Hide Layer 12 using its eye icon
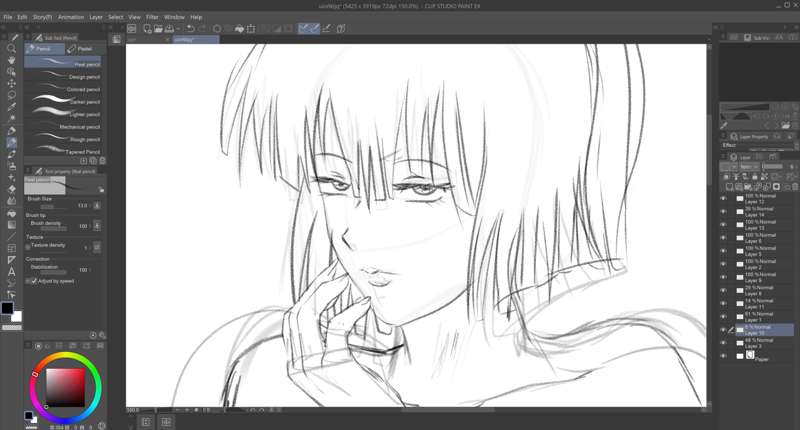The width and height of the screenshot is (800, 430). pyautogui.click(x=723, y=198)
